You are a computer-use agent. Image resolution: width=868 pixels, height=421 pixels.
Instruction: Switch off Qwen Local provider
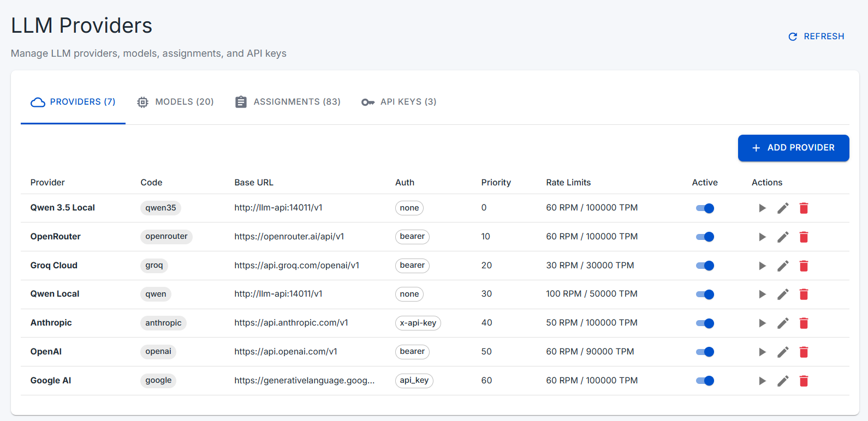point(705,294)
